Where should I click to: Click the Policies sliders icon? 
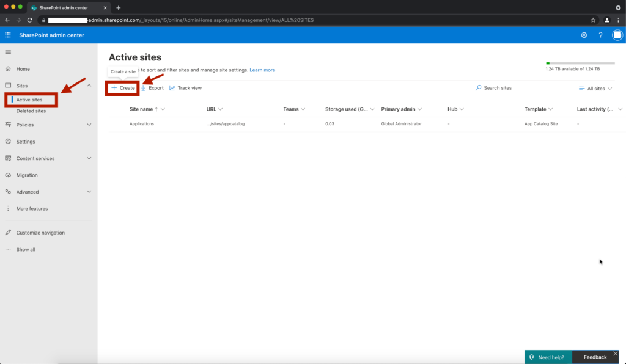click(8, 125)
